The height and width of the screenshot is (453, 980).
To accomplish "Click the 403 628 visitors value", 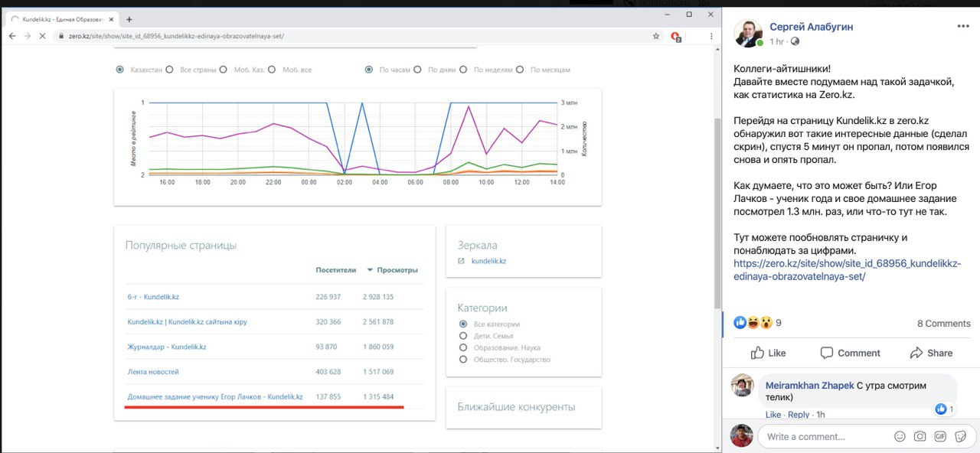I will coord(328,372).
